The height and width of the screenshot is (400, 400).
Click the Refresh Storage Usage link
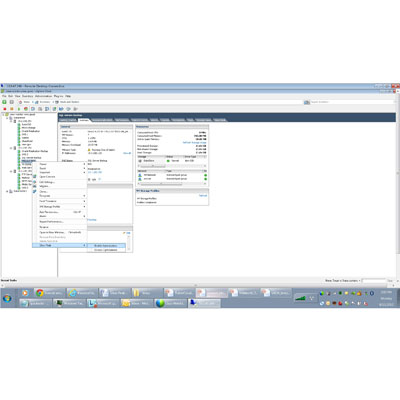(x=194, y=143)
